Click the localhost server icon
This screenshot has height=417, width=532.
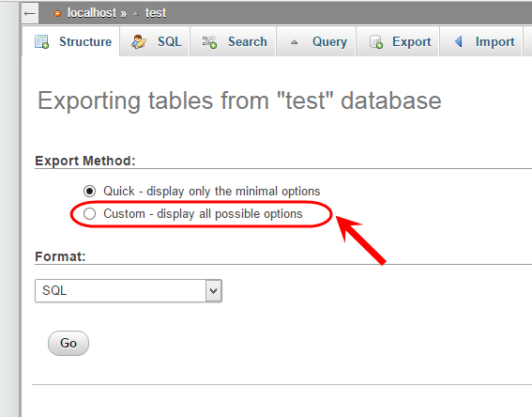(x=57, y=13)
